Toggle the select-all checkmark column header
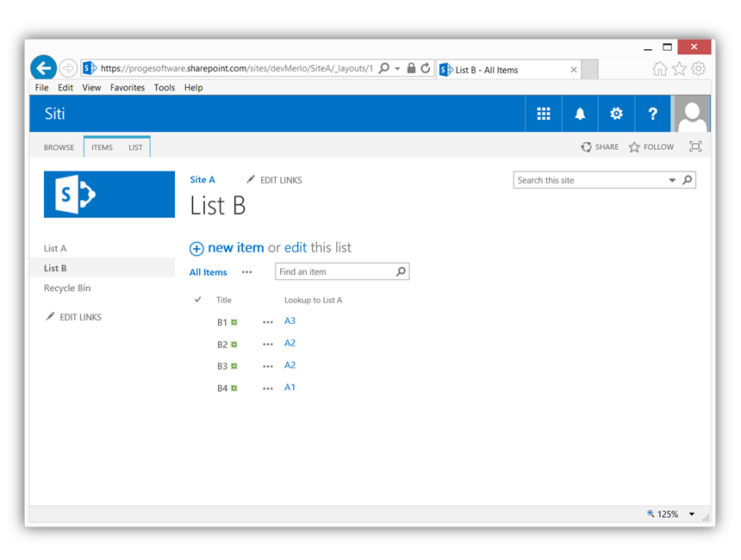 point(197,300)
